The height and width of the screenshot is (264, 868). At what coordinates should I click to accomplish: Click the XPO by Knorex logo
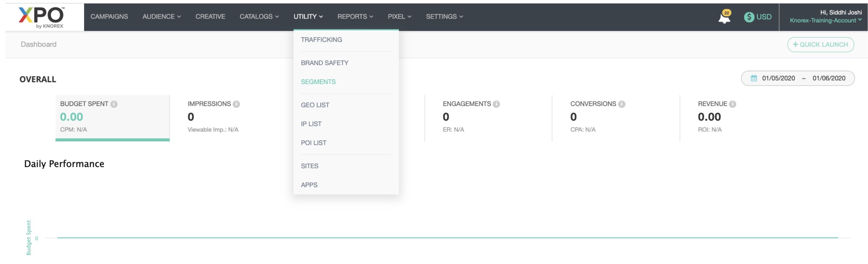(x=41, y=17)
